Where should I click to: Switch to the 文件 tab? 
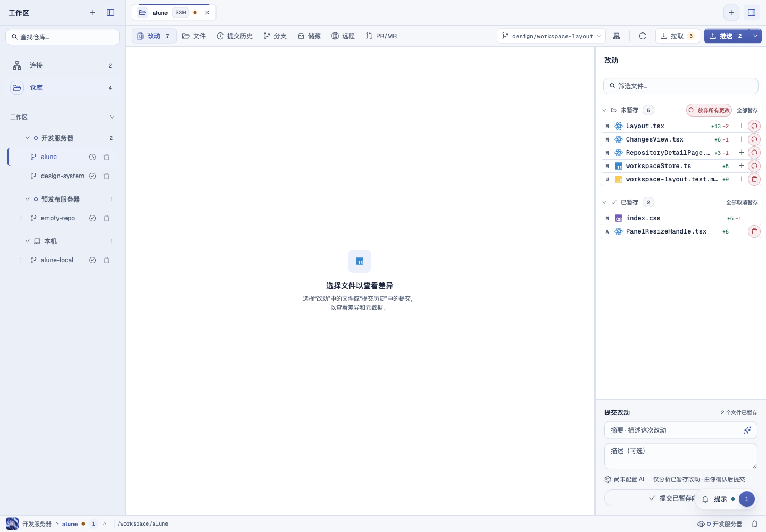click(194, 36)
